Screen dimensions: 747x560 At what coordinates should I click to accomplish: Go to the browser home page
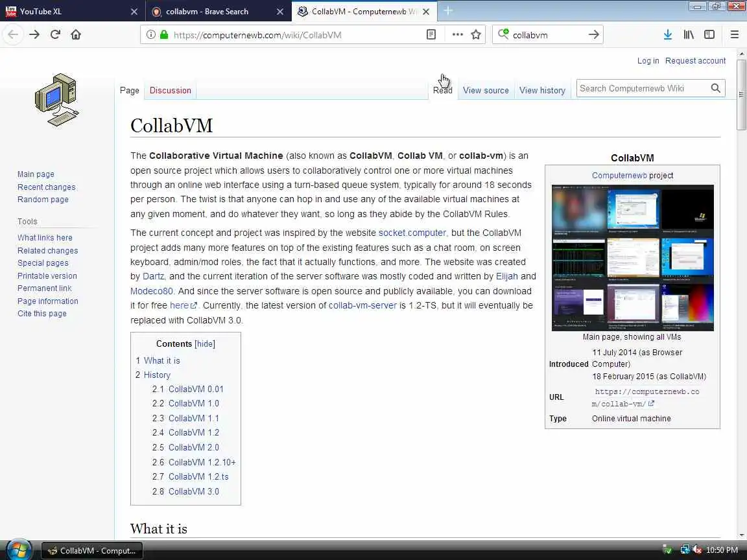click(x=76, y=35)
